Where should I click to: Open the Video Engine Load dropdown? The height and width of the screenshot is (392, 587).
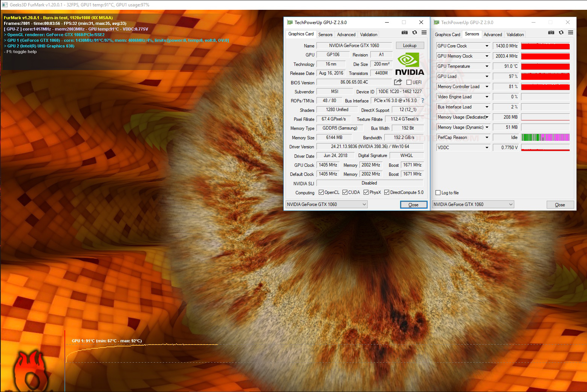click(x=487, y=97)
